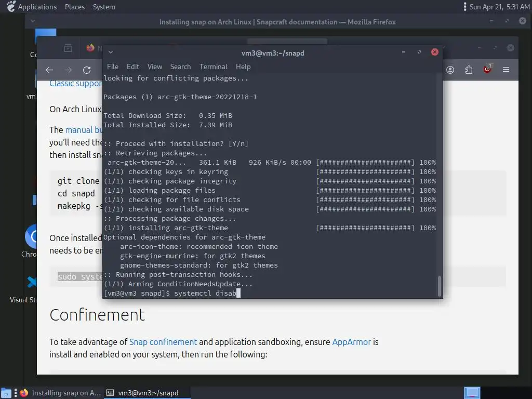This screenshot has height=399, width=532.
Task: Click 'Proceed with installation? [Y/n]' line
Action: pos(176,143)
